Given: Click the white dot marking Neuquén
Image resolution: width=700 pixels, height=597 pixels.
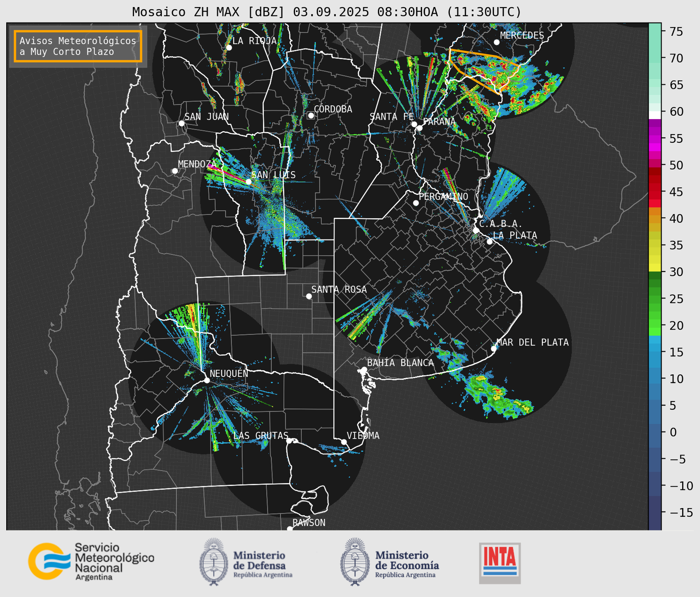Looking at the screenshot, I should coord(207,380).
